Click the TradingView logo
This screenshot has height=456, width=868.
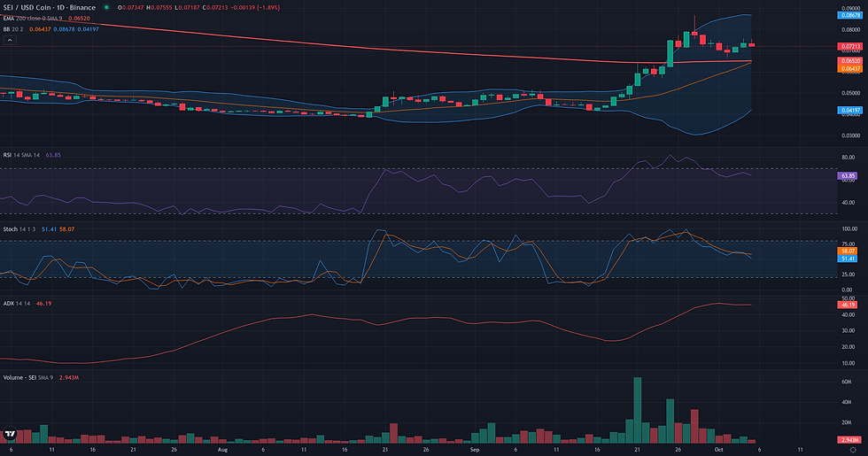point(10,434)
